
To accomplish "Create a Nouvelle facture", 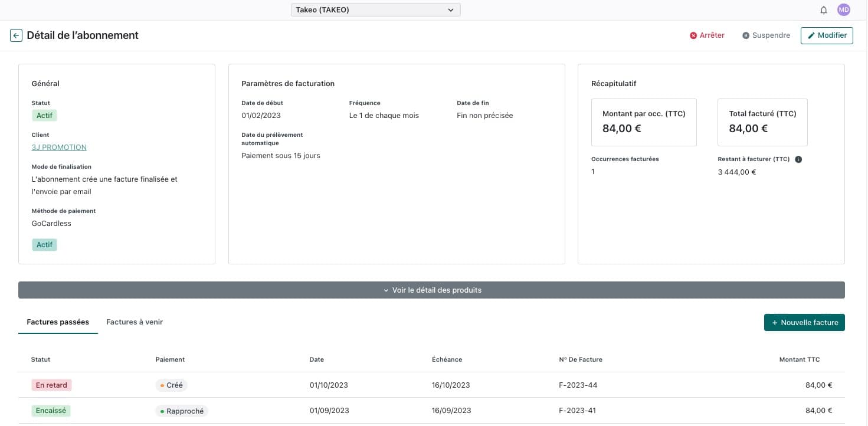I will (x=804, y=323).
